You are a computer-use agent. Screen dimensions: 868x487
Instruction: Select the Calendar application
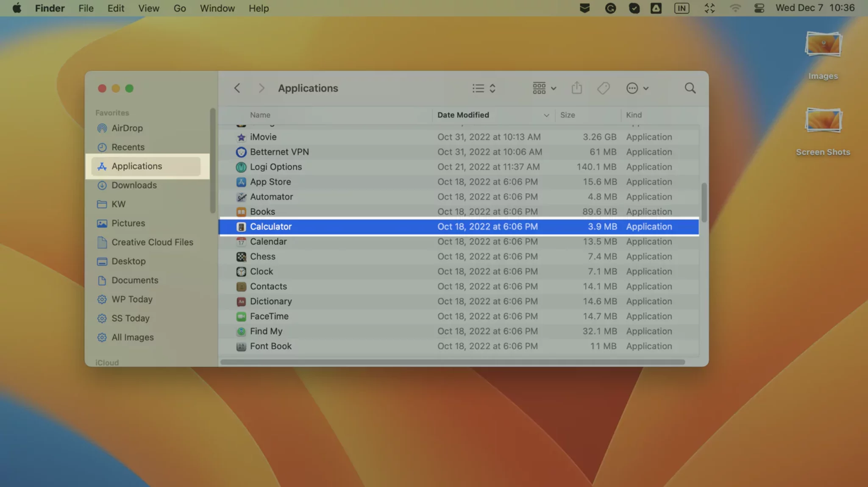(459, 242)
